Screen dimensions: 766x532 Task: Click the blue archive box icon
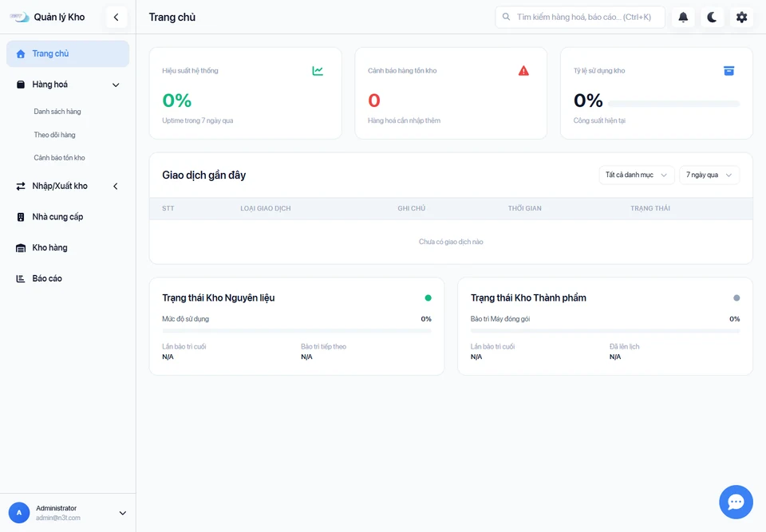728,71
